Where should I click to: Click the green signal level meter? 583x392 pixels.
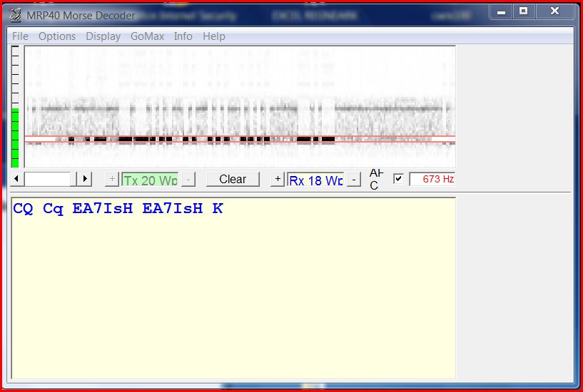point(15,137)
